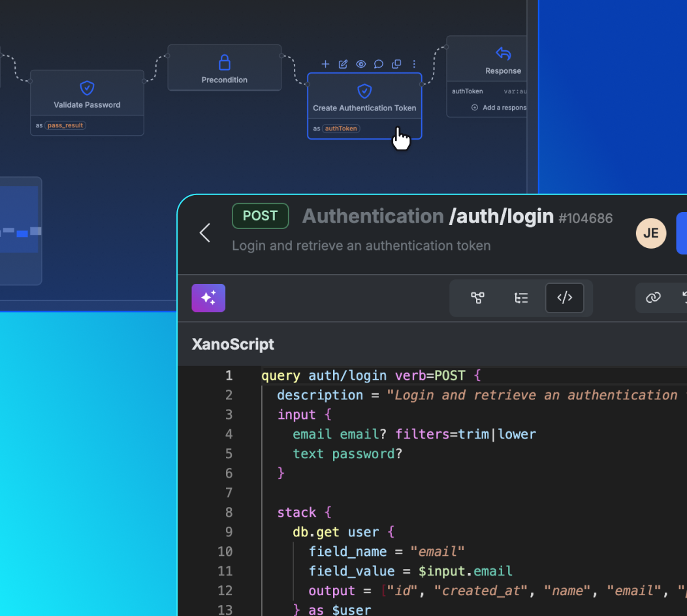Image resolution: width=687 pixels, height=616 pixels.
Task: Open the step options kebab menu
Action: (x=414, y=64)
